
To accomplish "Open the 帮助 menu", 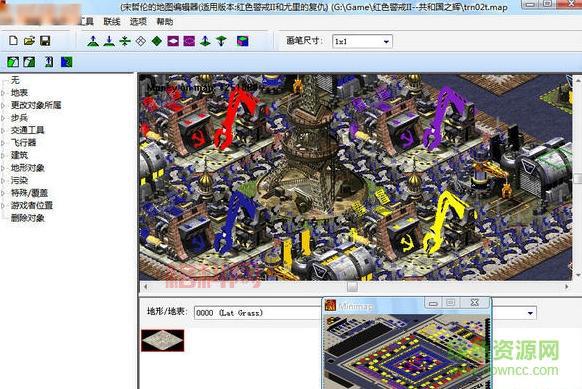I will 165,22.
